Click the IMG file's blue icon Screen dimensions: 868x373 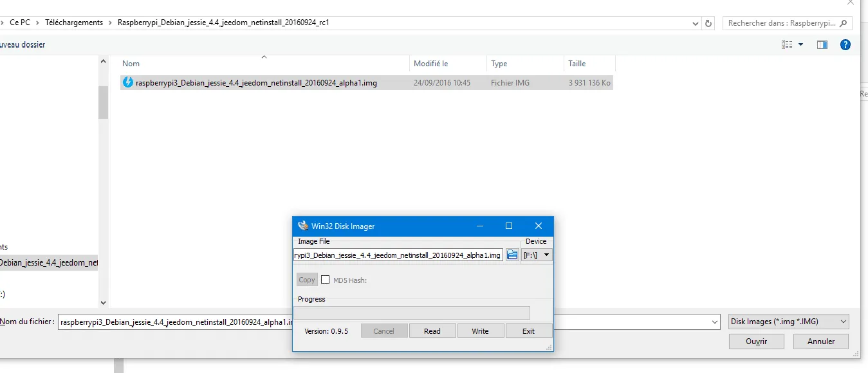tap(128, 82)
